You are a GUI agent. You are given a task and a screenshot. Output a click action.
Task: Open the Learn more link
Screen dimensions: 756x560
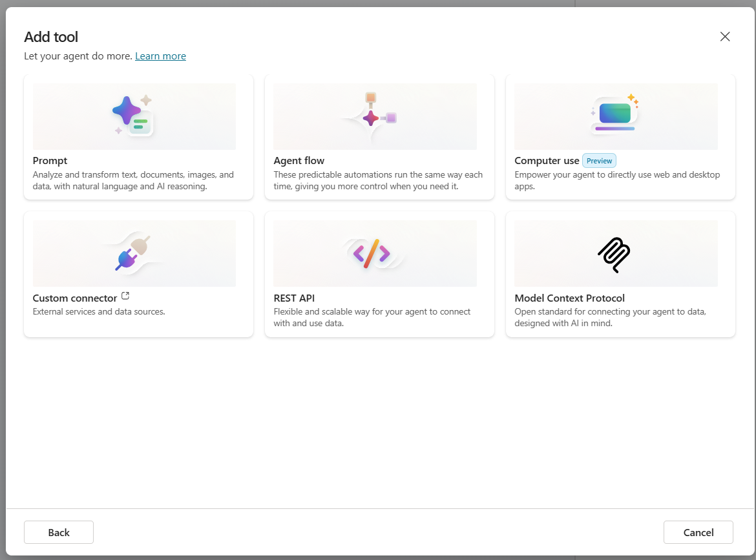[160, 56]
